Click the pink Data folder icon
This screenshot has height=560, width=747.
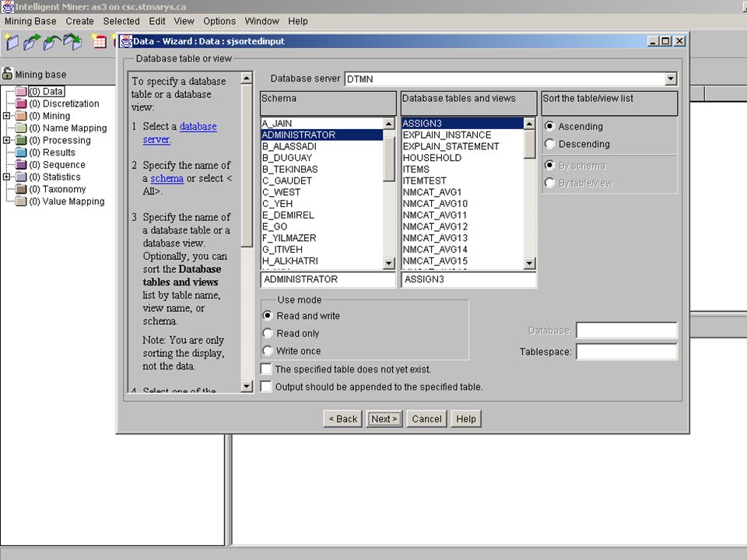pyautogui.click(x=21, y=92)
